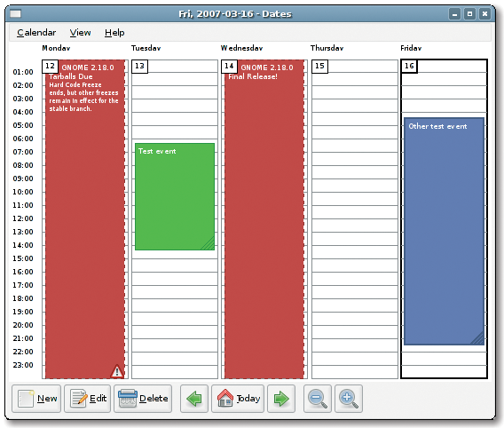
Task: Zoom out with the minus magnifier
Action: click(318, 399)
